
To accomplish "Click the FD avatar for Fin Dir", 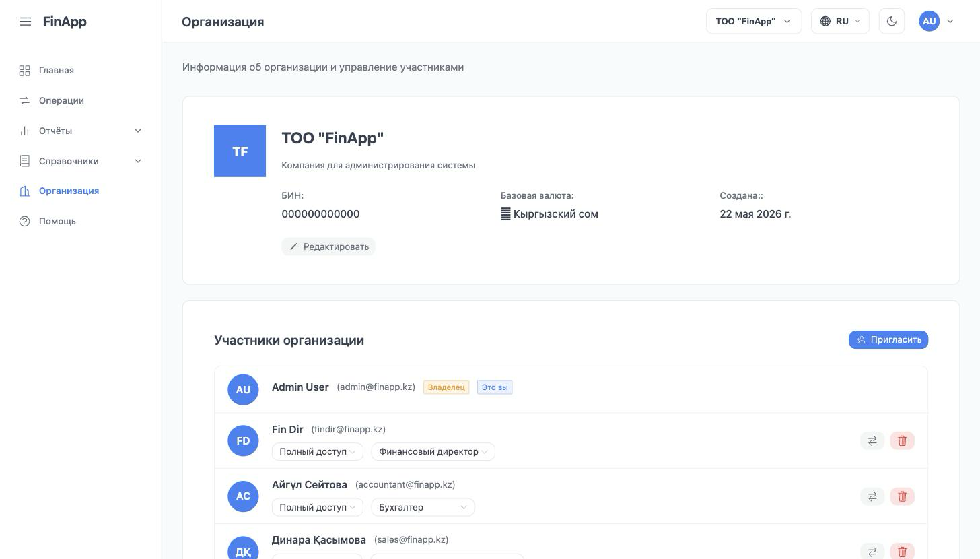I will (x=244, y=440).
